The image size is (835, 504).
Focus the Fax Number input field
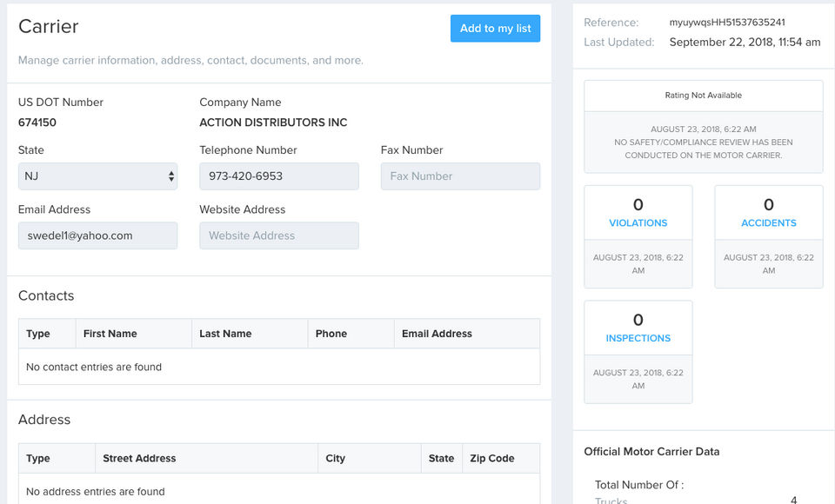point(460,176)
